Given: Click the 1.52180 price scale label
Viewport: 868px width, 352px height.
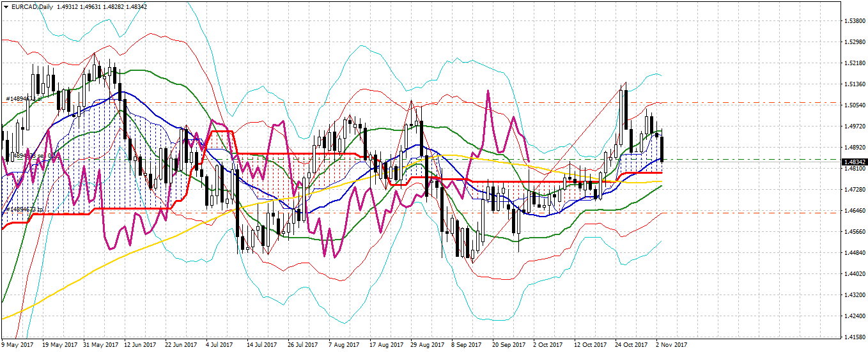Looking at the screenshot, I should [x=854, y=63].
